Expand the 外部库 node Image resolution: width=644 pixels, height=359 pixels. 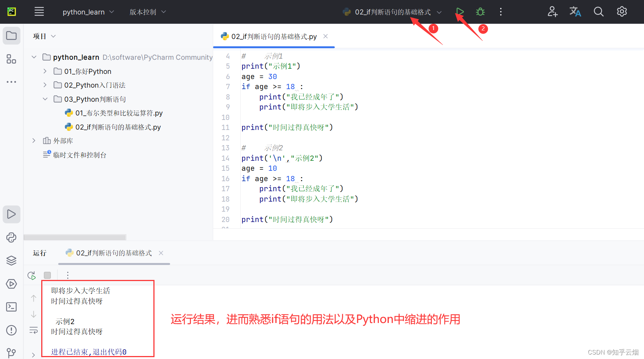pos(34,141)
